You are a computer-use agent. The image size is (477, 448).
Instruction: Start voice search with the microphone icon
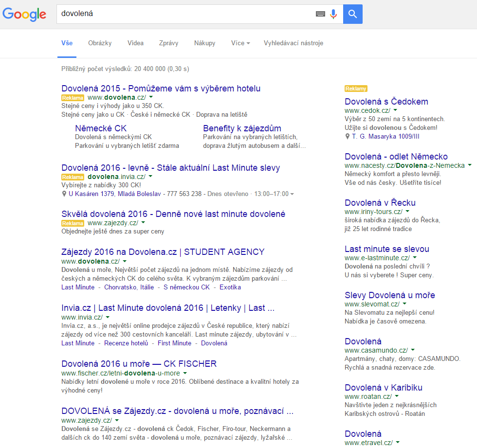pos(333,14)
